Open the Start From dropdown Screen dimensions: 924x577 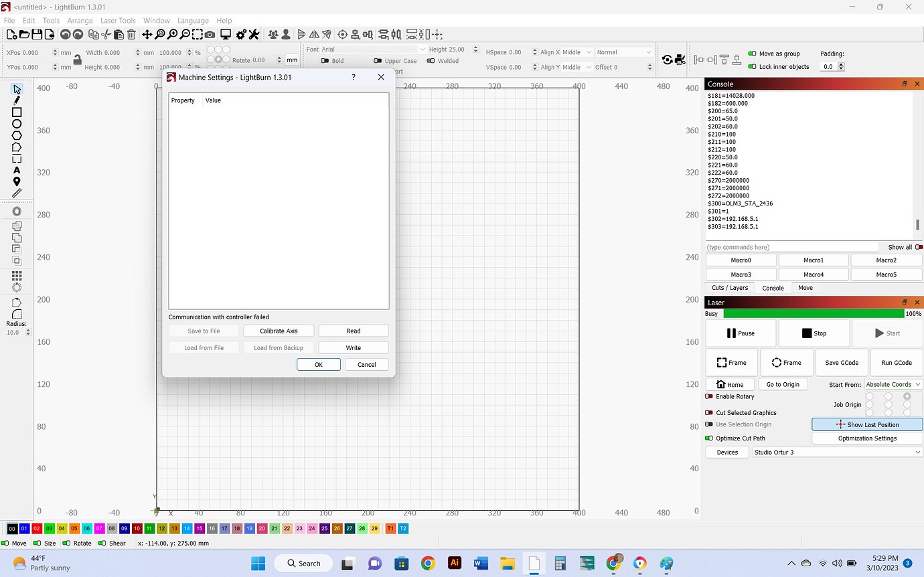pos(893,384)
